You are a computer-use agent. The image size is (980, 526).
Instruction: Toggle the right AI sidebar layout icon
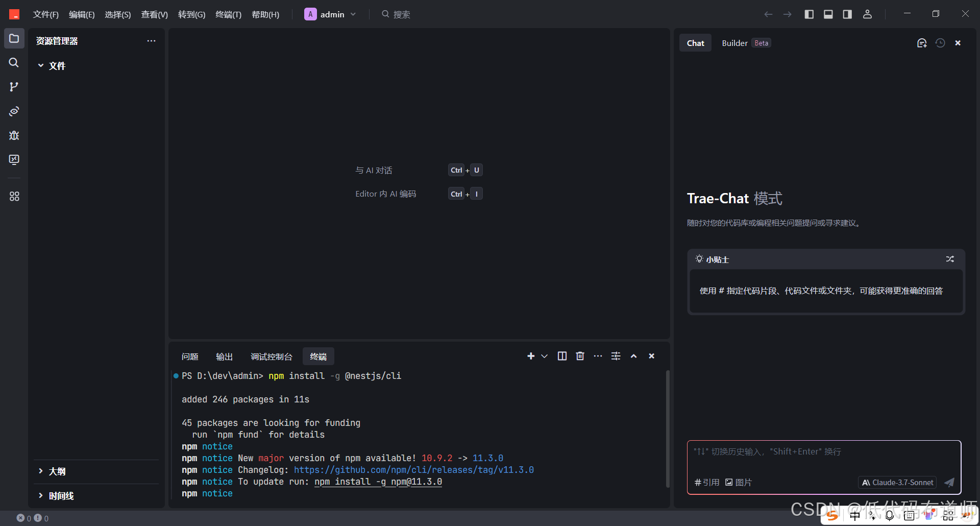click(x=847, y=14)
